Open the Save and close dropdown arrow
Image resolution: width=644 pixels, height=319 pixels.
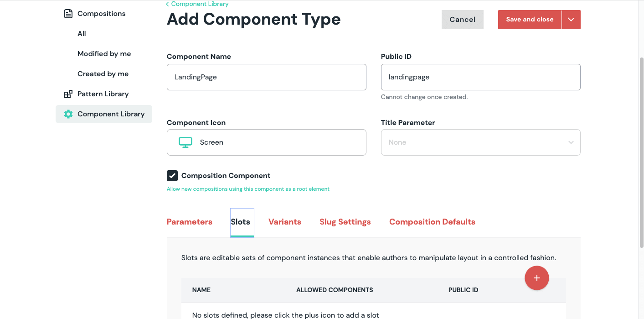[x=571, y=20]
